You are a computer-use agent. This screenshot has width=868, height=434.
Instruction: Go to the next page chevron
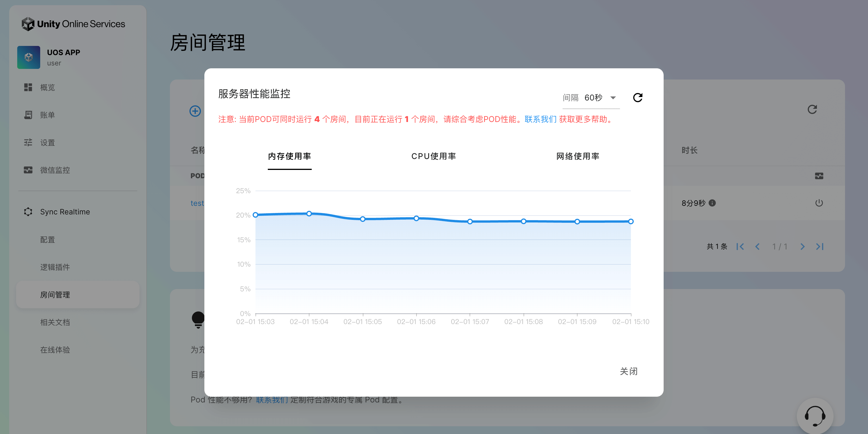802,247
